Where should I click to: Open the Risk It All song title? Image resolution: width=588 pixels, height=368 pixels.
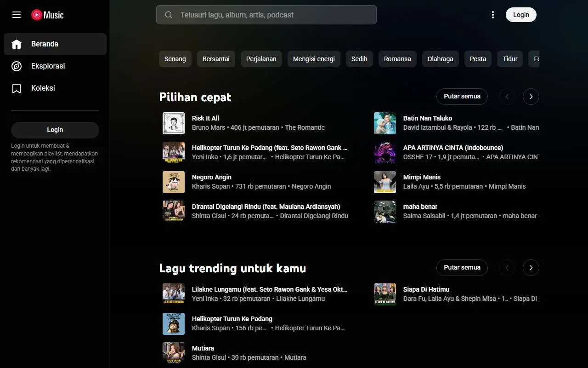tap(205, 118)
